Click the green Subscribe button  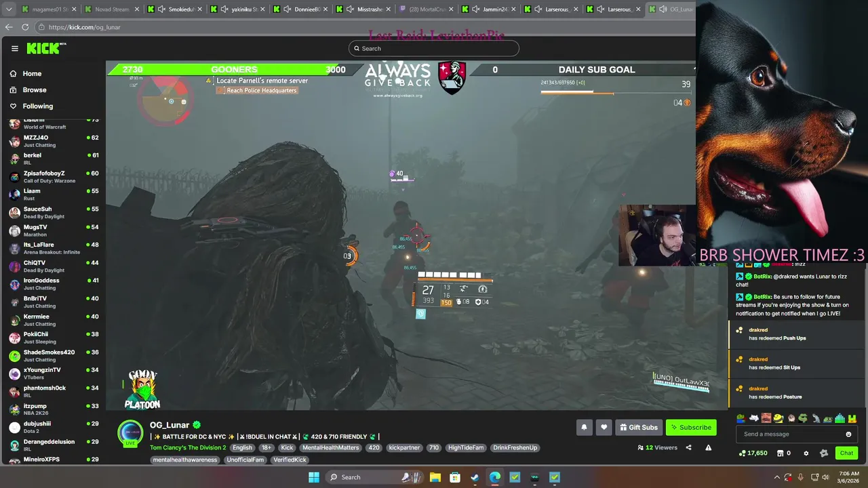pos(691,427)
